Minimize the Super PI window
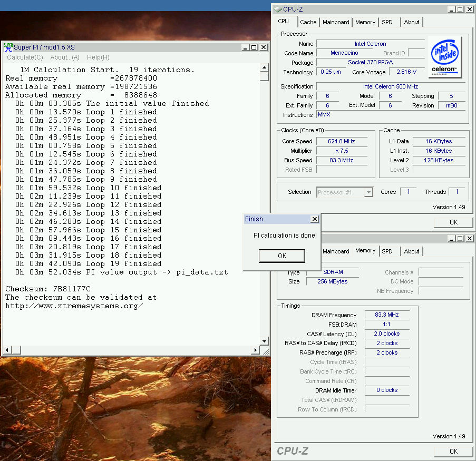Screen dimensions: 476x461 pos(245,47)
